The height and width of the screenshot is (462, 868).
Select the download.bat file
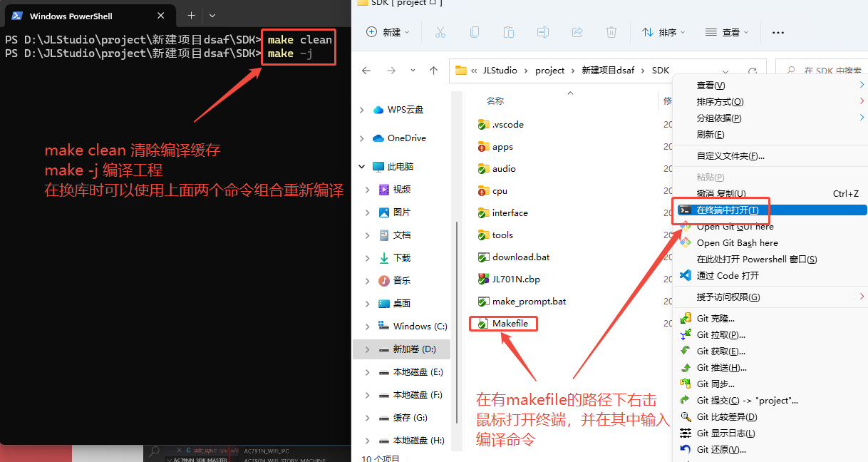coord(513,257)
